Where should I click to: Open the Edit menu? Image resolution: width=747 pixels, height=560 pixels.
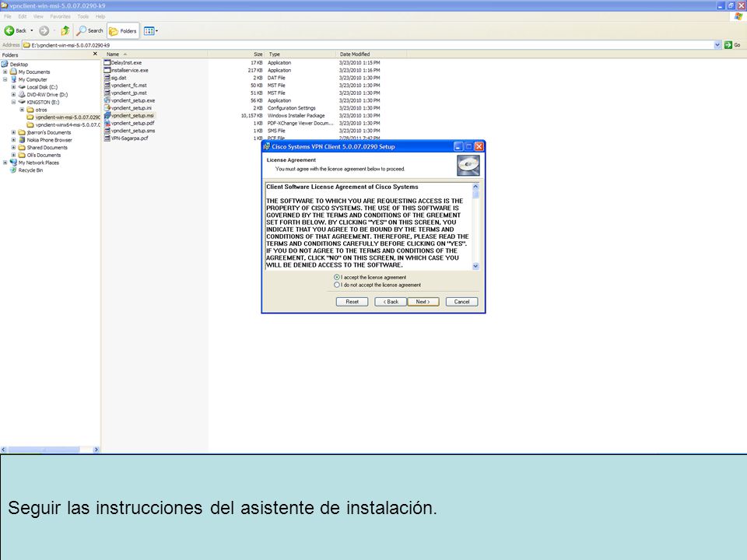point(23,16)
